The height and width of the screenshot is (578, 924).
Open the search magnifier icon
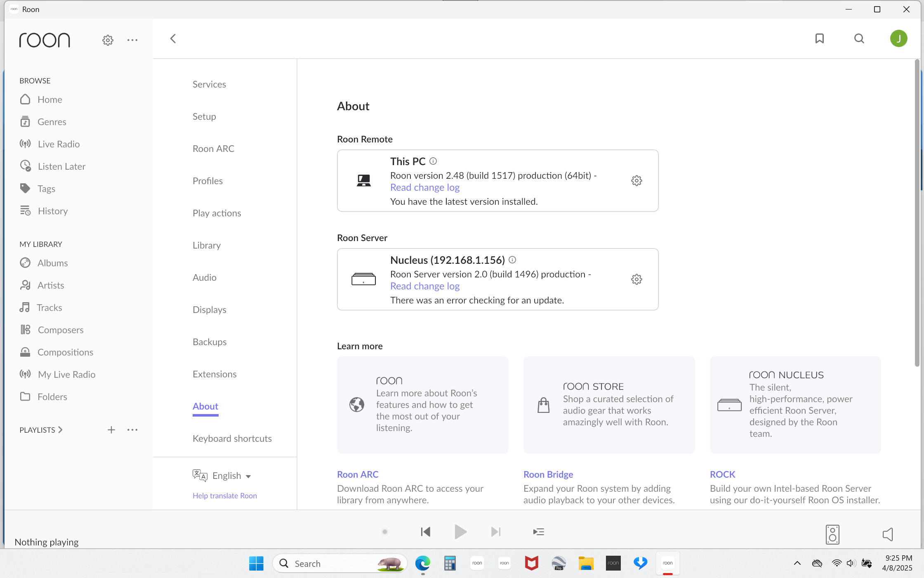pyautogui.click(x=859, y=38)
